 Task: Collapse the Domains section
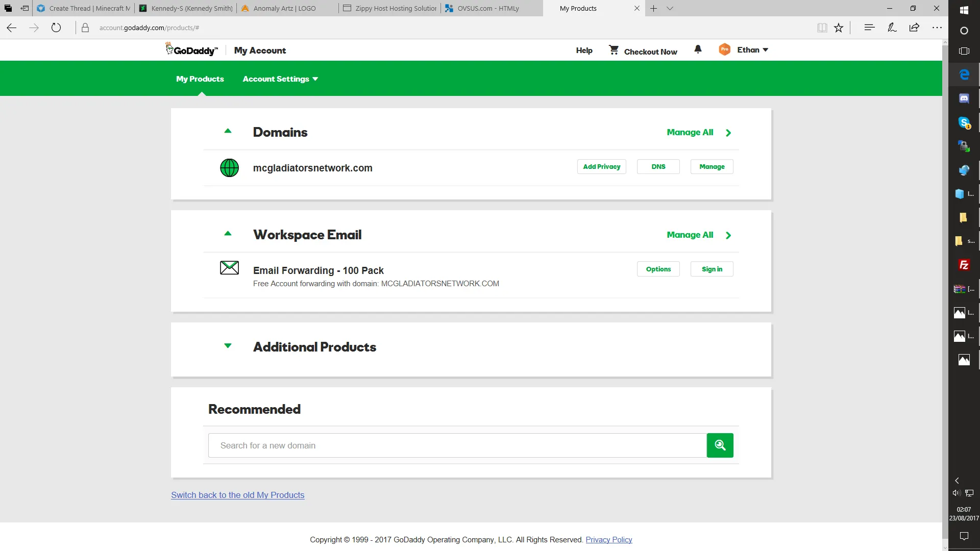pyautogui.click(x=228, y=132)
